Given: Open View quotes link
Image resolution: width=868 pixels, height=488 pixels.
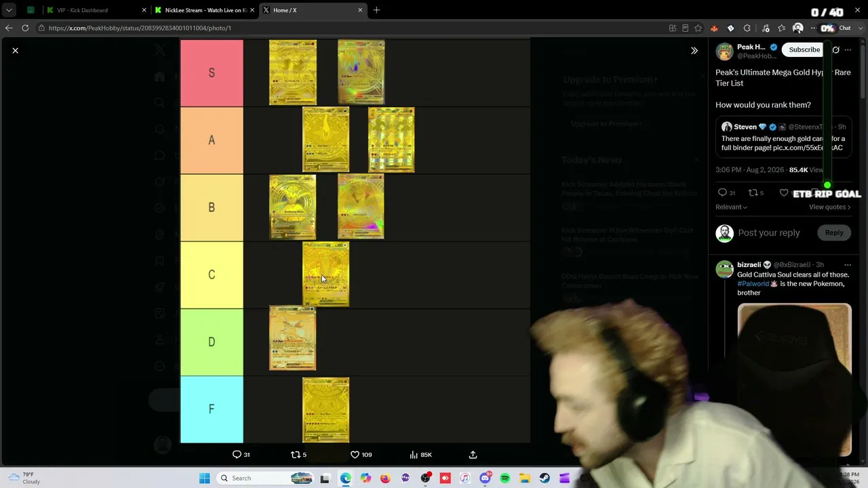Looking at the screenshot, I should pyautogui.click(x=829, y=207).
